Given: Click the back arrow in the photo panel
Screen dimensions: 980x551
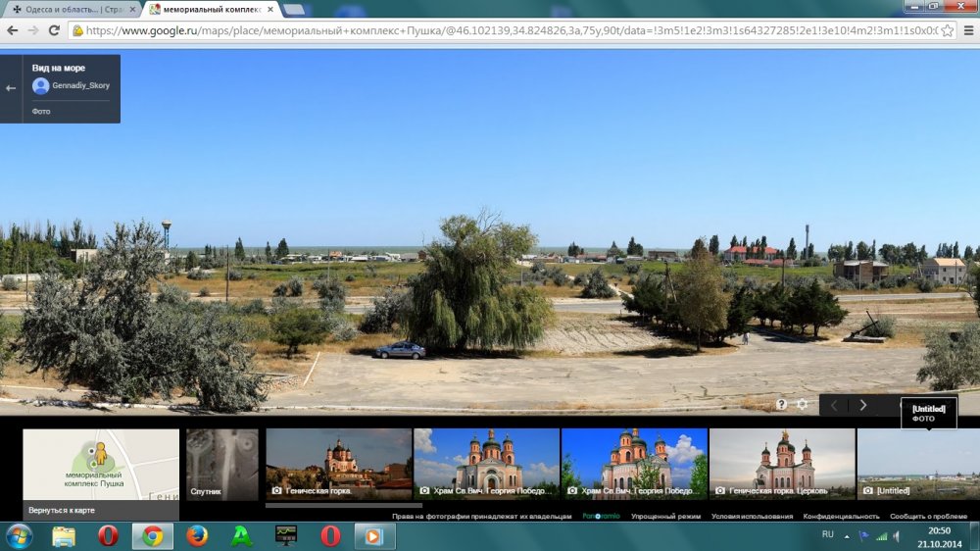Looking at the screenshot, I should (11, 88).
